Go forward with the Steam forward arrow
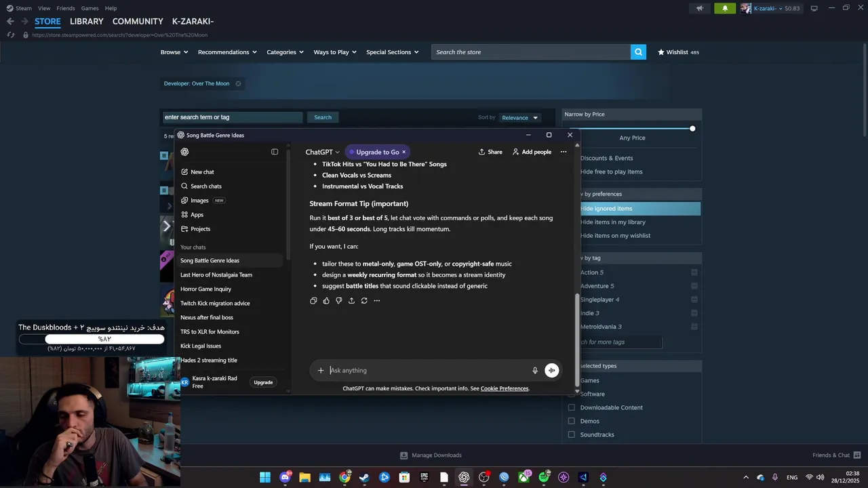868x488 pixels. (24, 22)
